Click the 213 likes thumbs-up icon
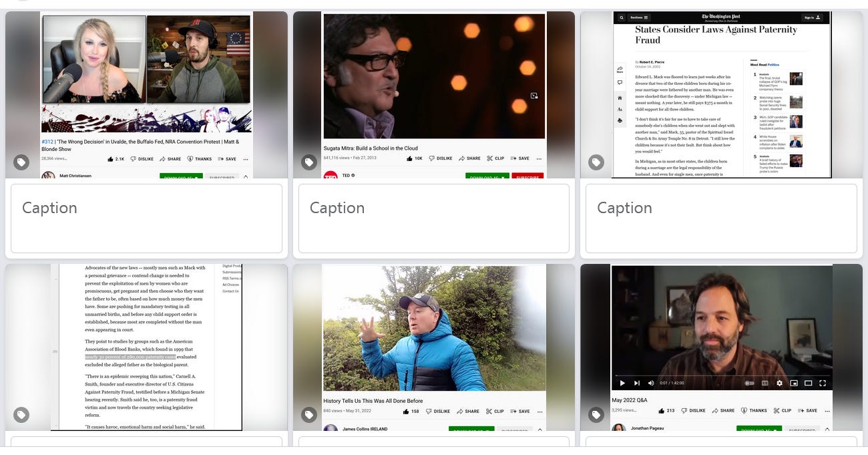This screenshot has width=868, height=455. [661, 411]
